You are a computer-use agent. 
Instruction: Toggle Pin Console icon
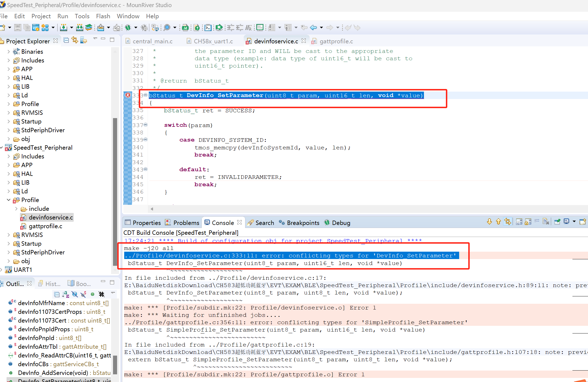[x=557, y=222]
